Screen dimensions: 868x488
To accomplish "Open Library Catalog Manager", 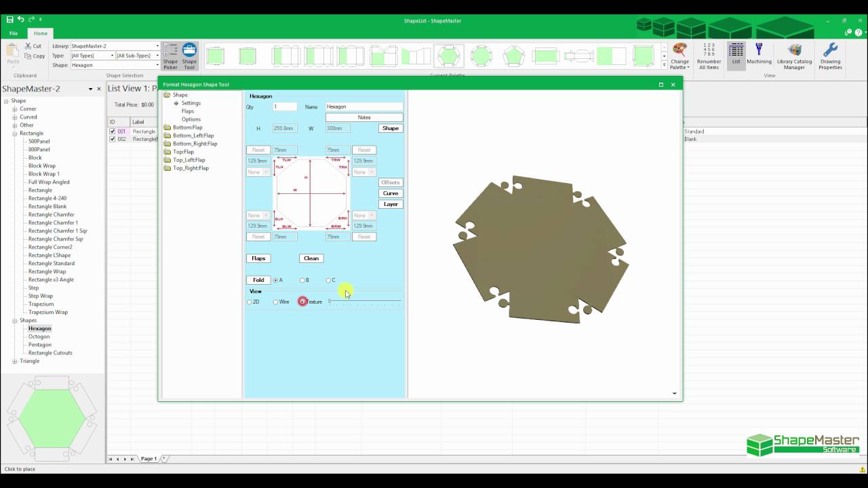I will (x=794, y=56).
